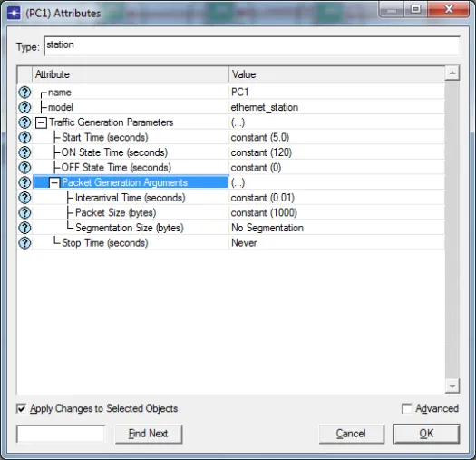Click the Cancel button

click(x=352, y=434)
